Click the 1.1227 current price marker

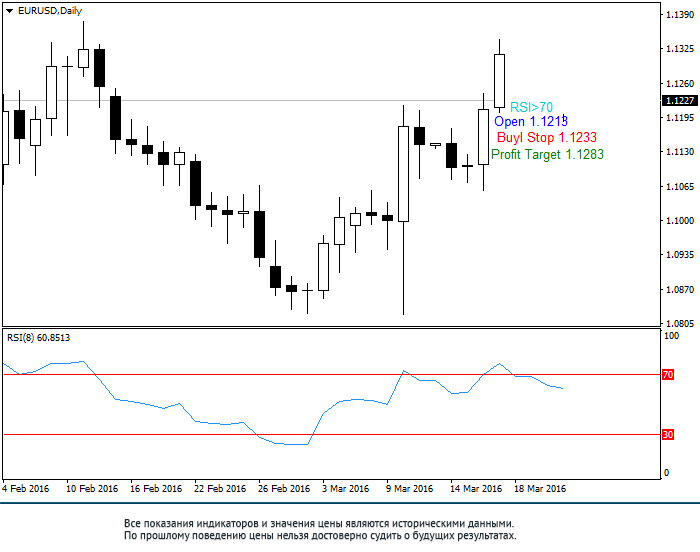click(x=680, y=100)
